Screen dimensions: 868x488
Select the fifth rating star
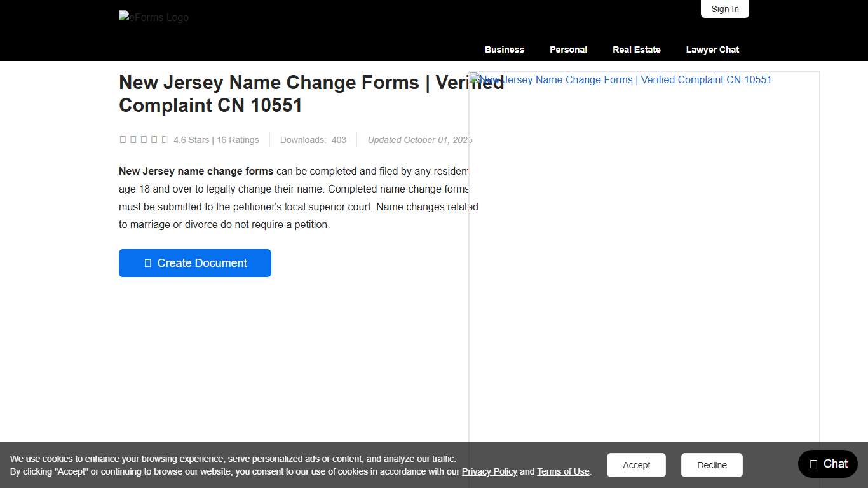165,139
